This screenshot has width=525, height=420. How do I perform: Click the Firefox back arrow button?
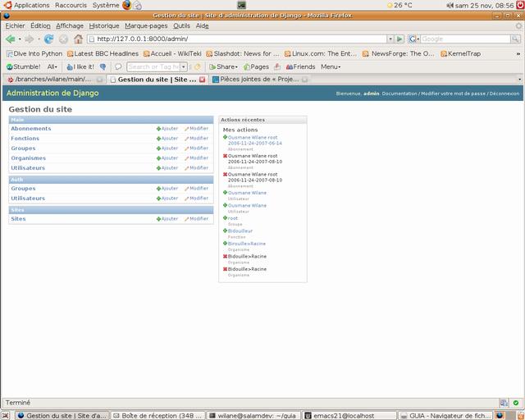pyautogui.click(x=10, y=39)
